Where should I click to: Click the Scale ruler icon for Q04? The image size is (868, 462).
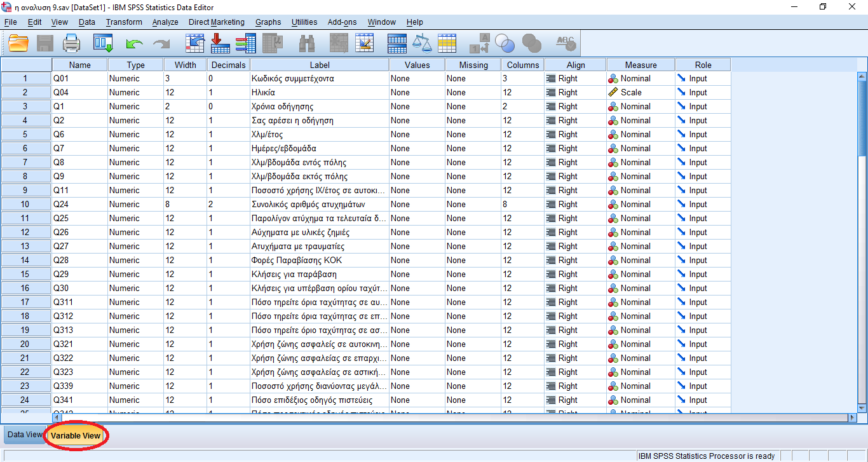(x=613, y=92)
